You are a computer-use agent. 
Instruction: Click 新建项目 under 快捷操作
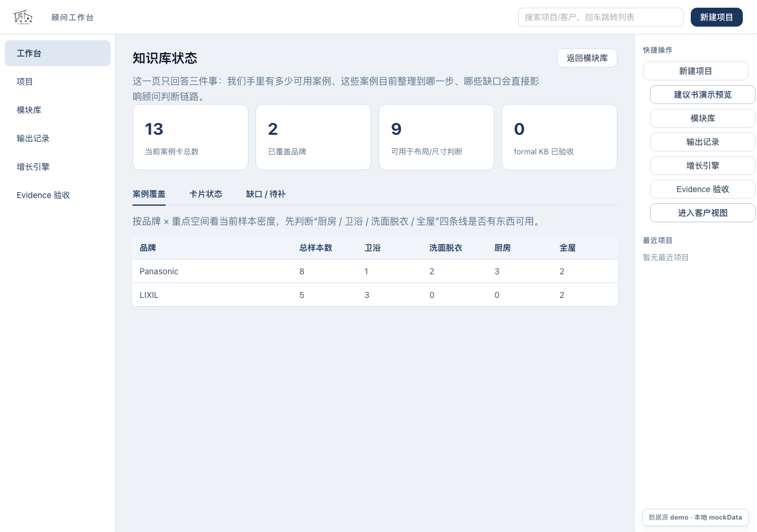(696, 71)
